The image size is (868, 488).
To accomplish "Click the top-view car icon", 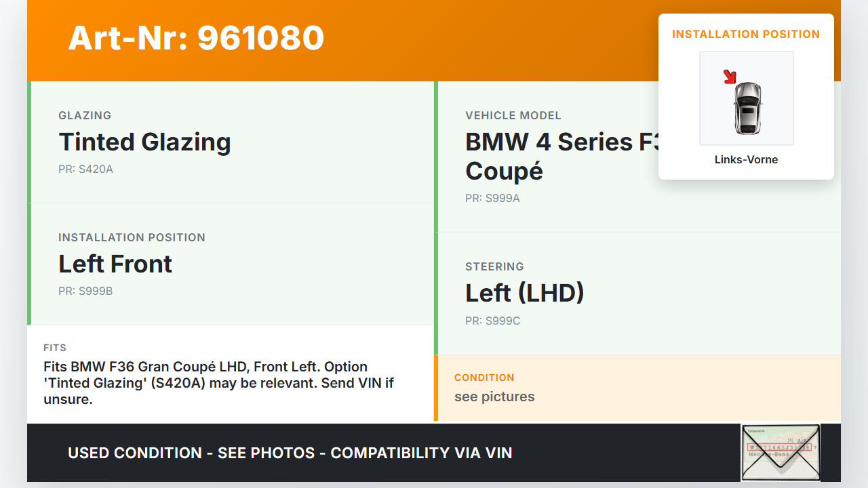I will pyautogui.click(x=747, y=107).
